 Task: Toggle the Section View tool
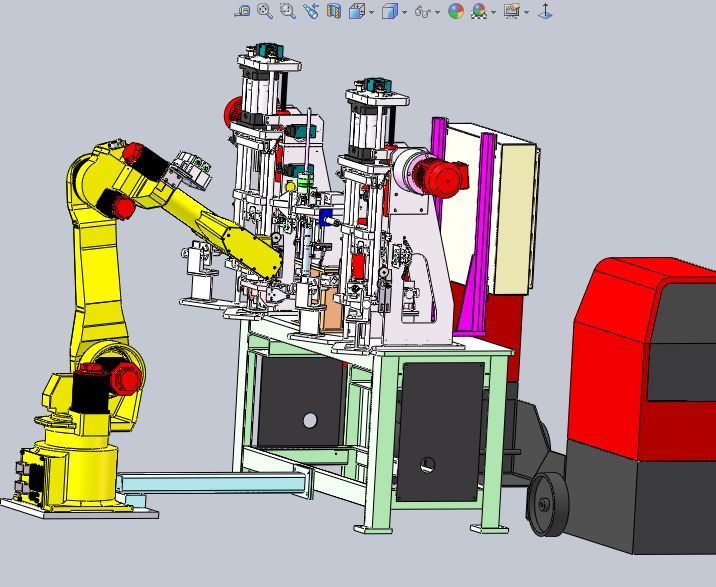[334, 11]
